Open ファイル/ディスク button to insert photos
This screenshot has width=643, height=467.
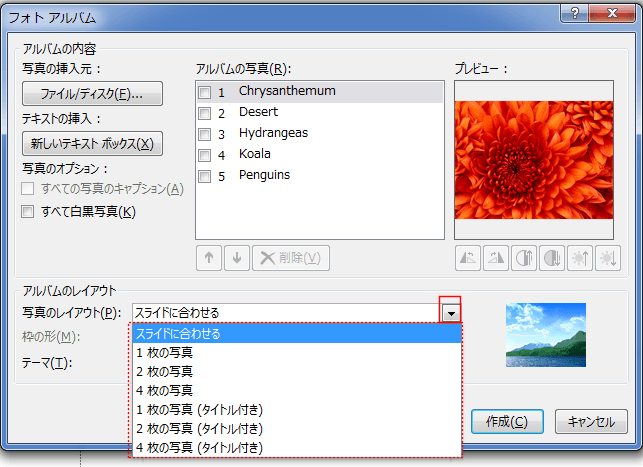coord(92,94)
